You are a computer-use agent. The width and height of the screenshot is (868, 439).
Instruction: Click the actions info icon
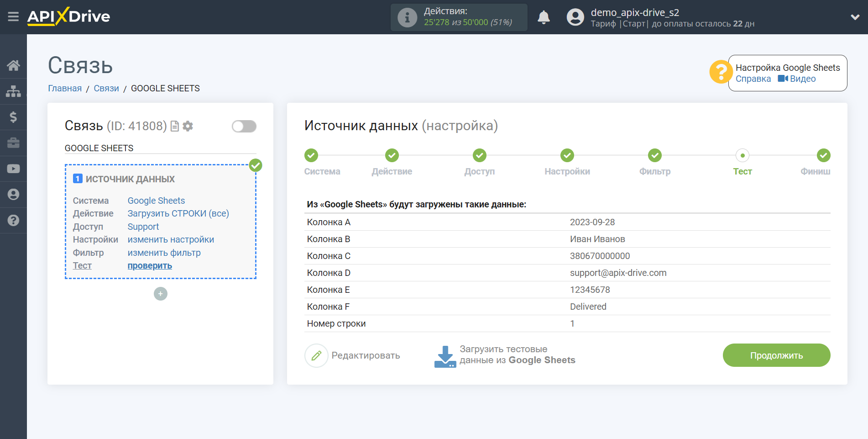click(407, 18)
